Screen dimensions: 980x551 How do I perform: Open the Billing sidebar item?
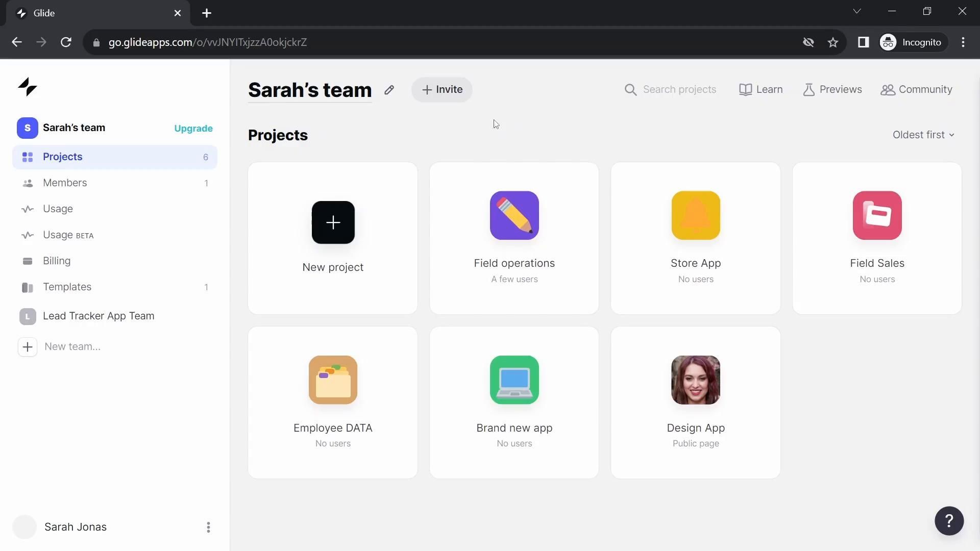(57, 261)
